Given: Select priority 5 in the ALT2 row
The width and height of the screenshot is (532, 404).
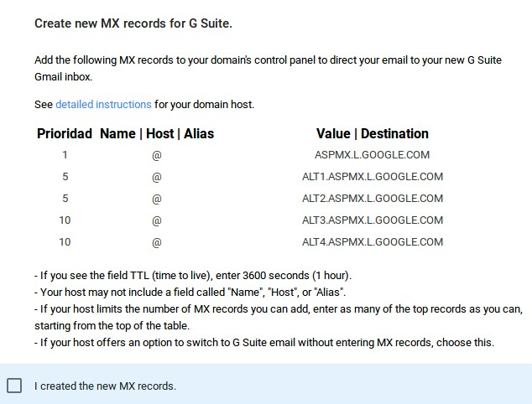Looking at the screenshot, I should [65, 199].
